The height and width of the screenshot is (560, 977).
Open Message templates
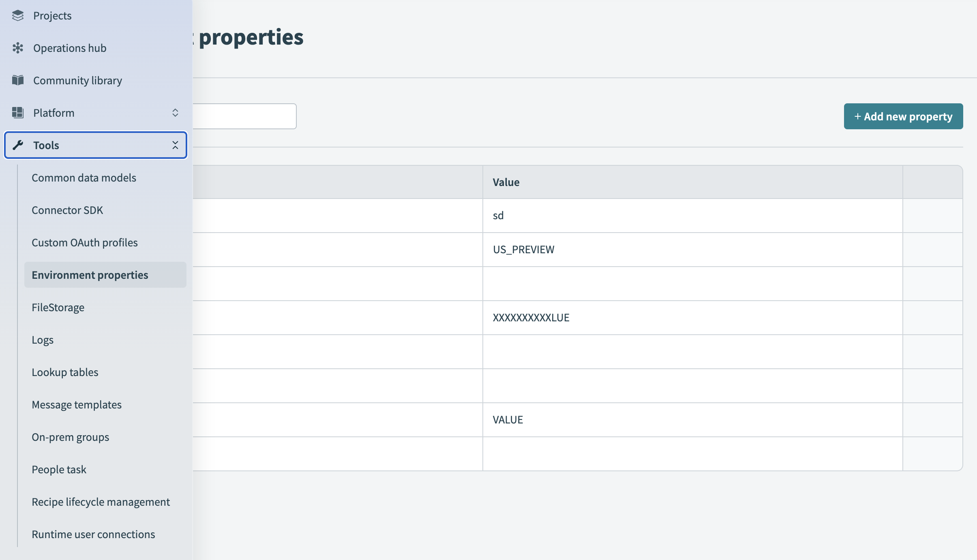(x=77, y=404)
